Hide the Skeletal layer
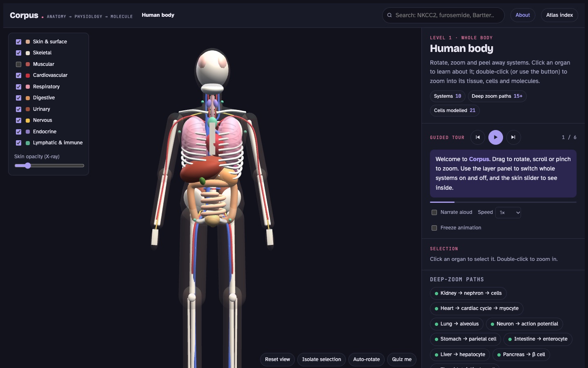This screenshot has height=368, width=588. point(18,53)
